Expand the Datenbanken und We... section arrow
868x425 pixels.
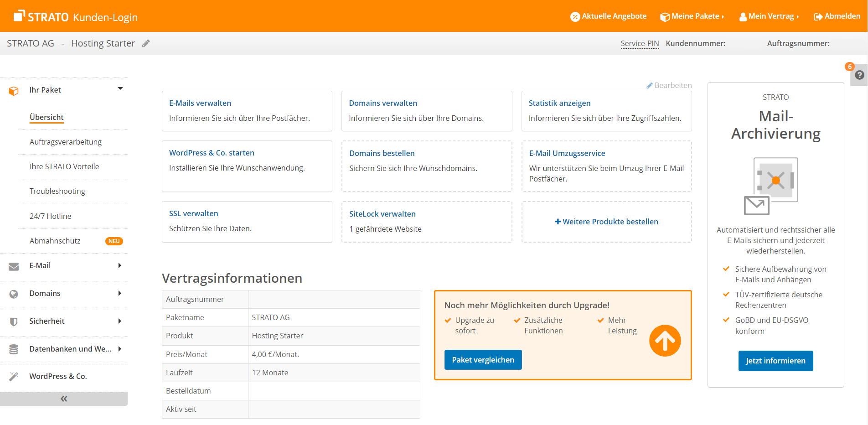tap(120, 349)
